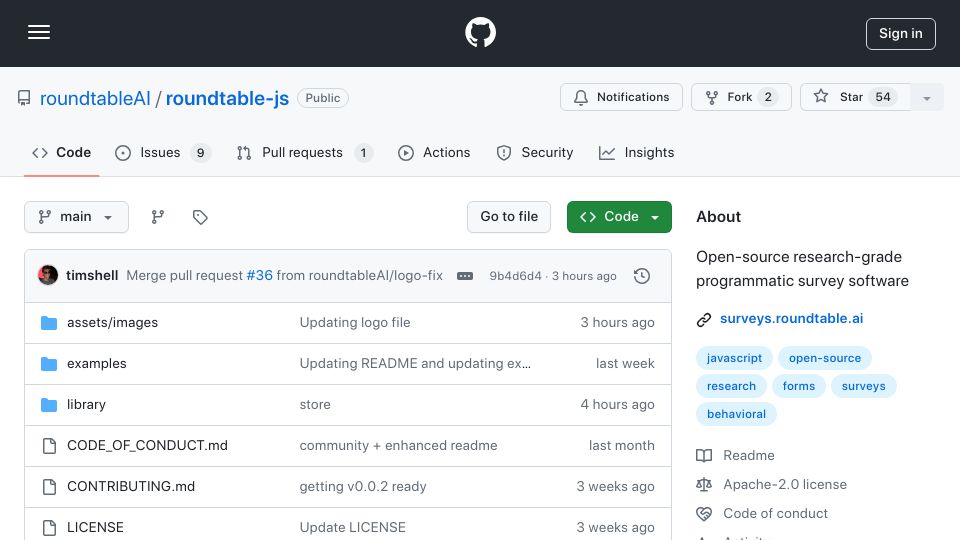Select the research topic tag
960x540 pixels.
(x=731, y=386)
